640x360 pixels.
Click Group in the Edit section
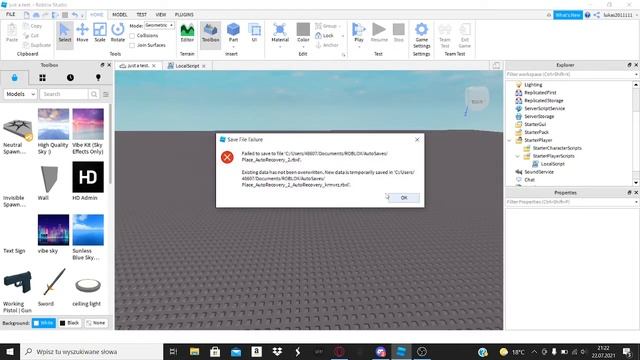(x=326, y=26)
